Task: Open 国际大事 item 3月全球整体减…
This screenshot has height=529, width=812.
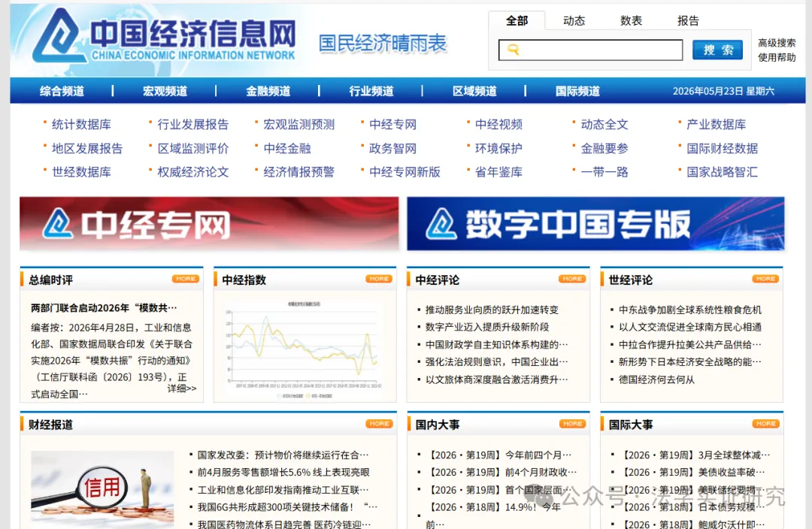Action: tap(695, 455)
